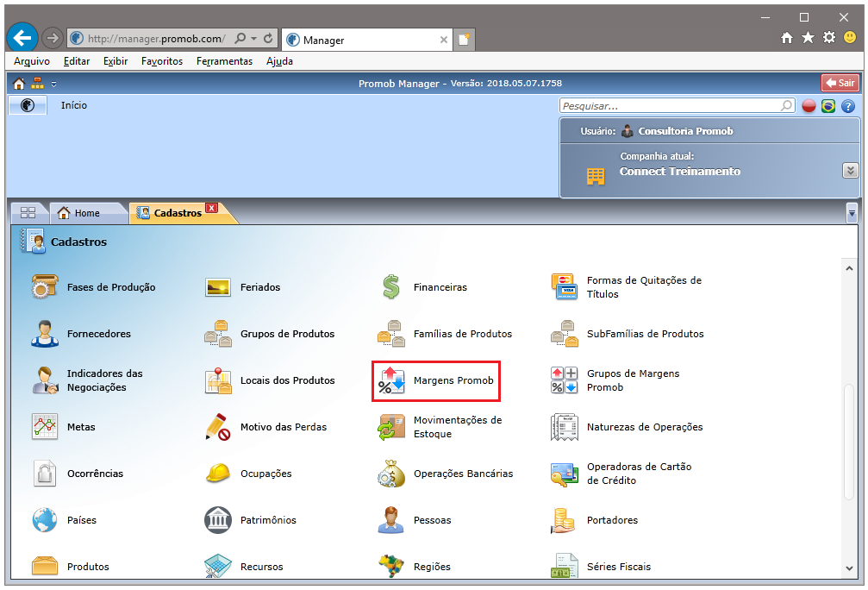Open the Arquivo menu
The width and height of the screenshot is (868, 590).
point(32,61)
